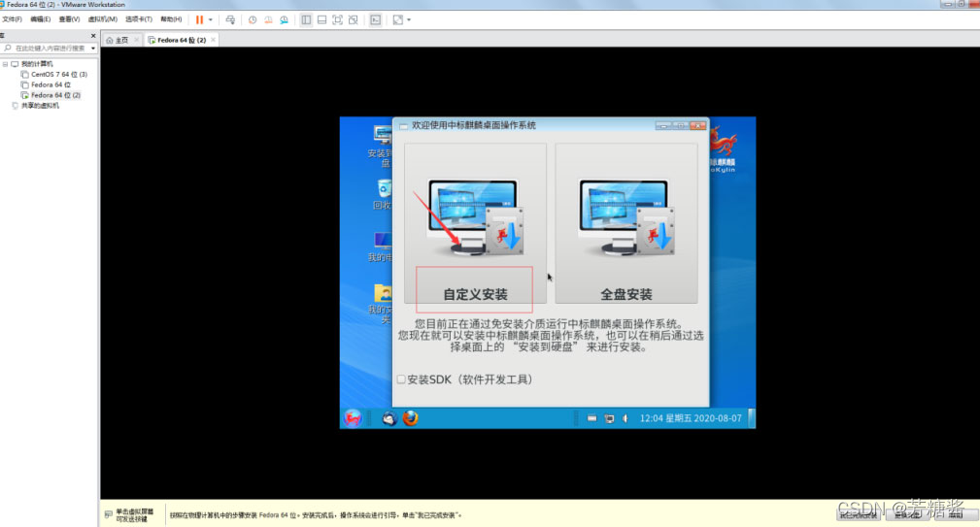The width and height of the screenshot is (980, 527).
Task: Click the keyboard tray icon in guest taskbar
Action: [x=591, y=418]
